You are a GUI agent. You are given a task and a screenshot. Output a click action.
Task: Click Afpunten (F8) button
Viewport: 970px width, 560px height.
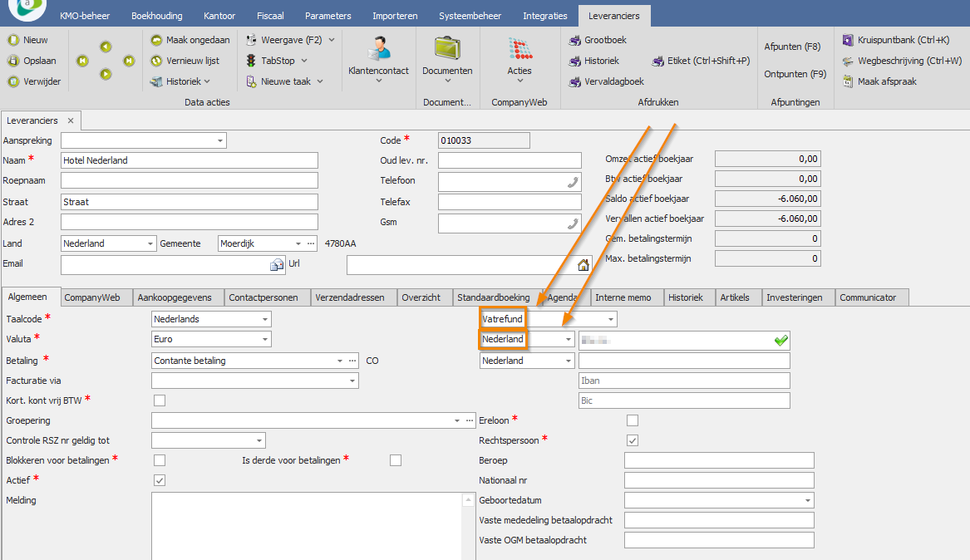(x=792, y=47)
